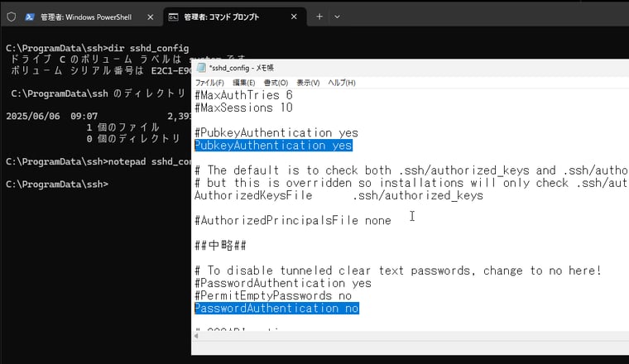The width and height of the screenshot is (629, 364).
Task: Click the shield icon in the terminal tab bar
Action: pos(12,17)
